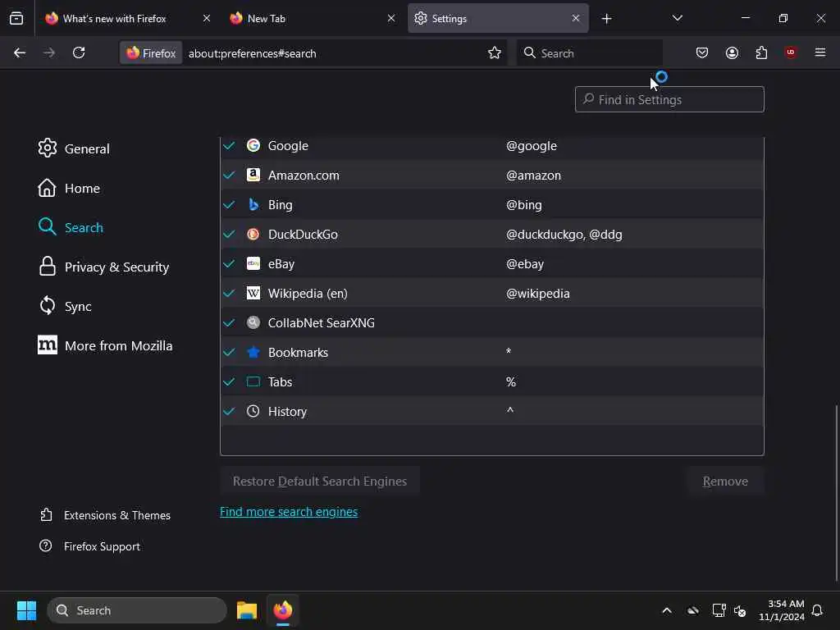Bookmark this page with star icon
Screen dimensions: 840x630
click(495, 53)
